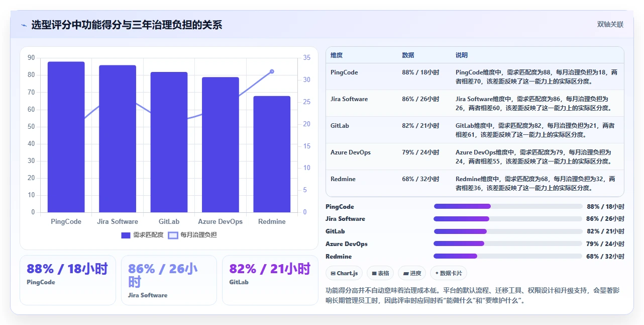Toggle the 需求匹配度 legend item

tap(142, 235)
